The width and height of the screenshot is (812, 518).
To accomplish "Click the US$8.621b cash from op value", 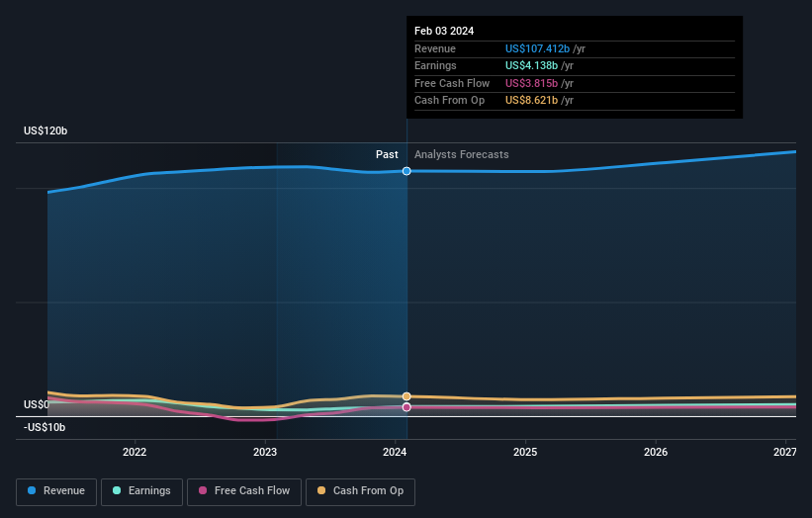I will click(x=531, y=101).
